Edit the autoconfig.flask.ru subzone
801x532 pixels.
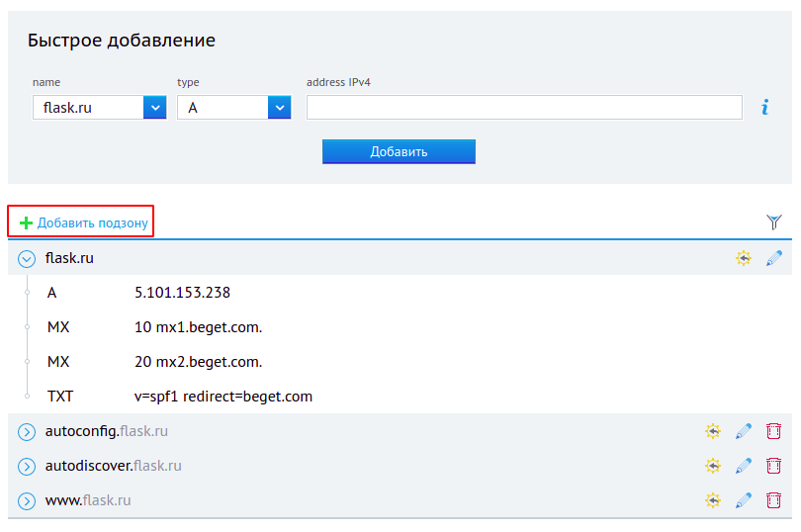[x=744, y=431]
